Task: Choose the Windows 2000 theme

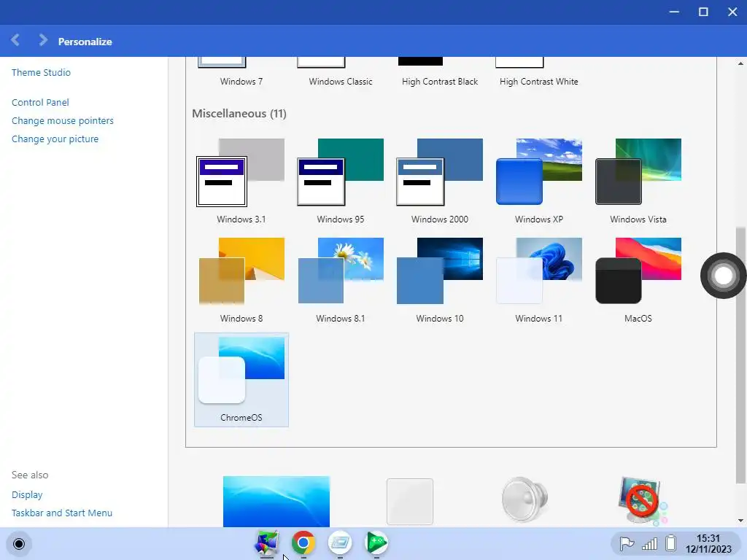Action: (439, 182)
